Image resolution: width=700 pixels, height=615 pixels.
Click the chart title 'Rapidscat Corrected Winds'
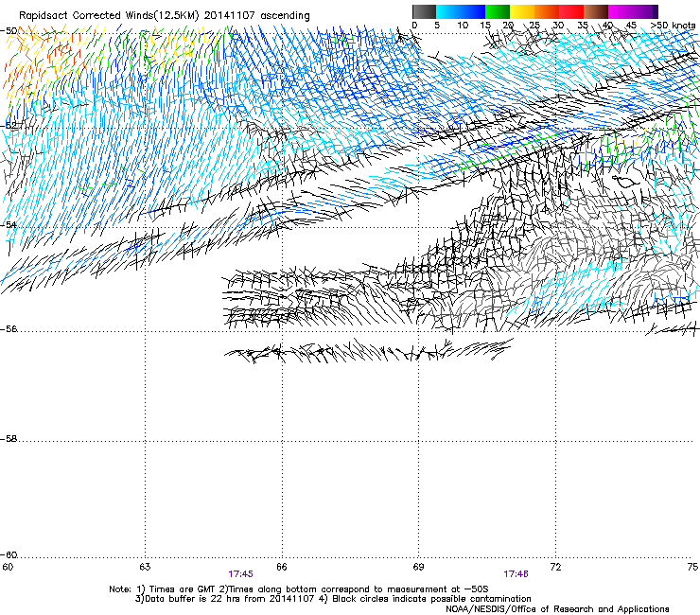pos(87,16)
